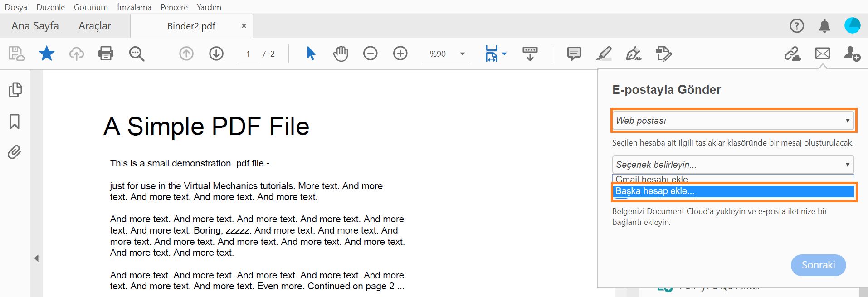Image resolution: width=868 pixels, height=297 pixels.
Task: Click the fit page width icon
Action: click(492, 54)
